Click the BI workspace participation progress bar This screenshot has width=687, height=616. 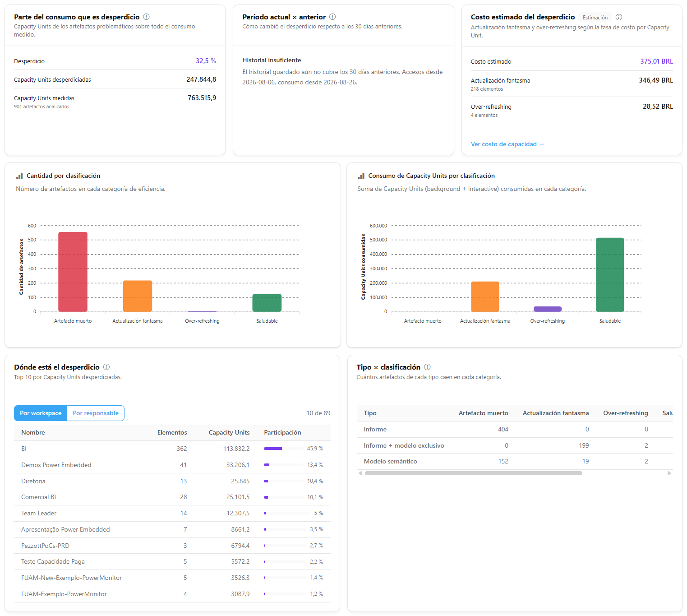pos(283,449)
